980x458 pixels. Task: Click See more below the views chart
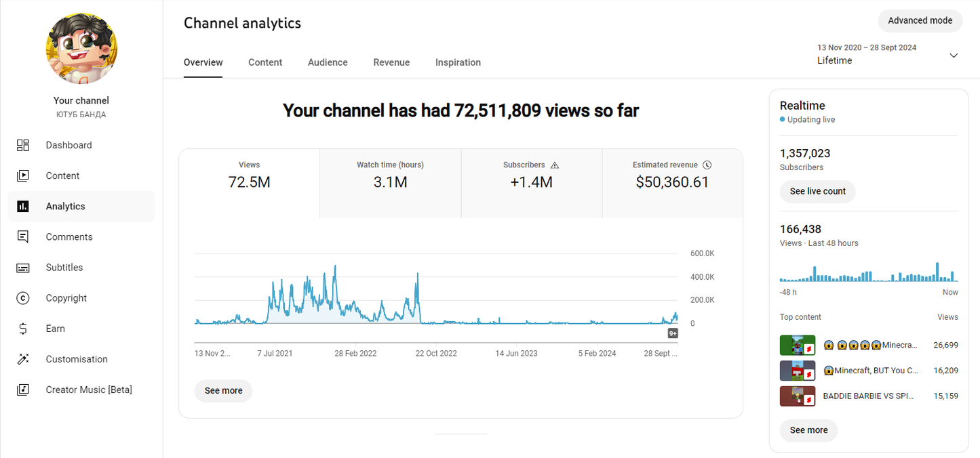[223, 391]
